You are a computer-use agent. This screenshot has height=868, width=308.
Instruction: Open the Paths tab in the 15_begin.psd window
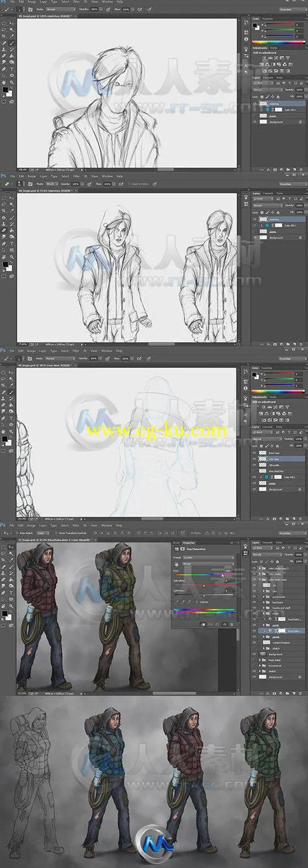click(279, 542)
